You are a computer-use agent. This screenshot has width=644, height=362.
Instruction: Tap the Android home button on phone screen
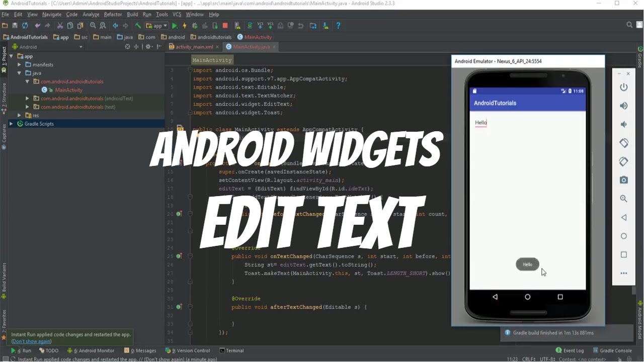(x=527, y=297)
